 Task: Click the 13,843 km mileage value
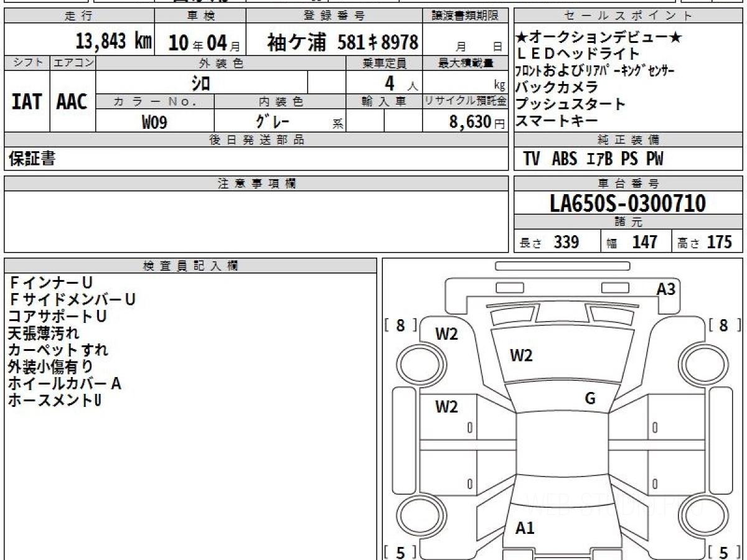point(113,42)
